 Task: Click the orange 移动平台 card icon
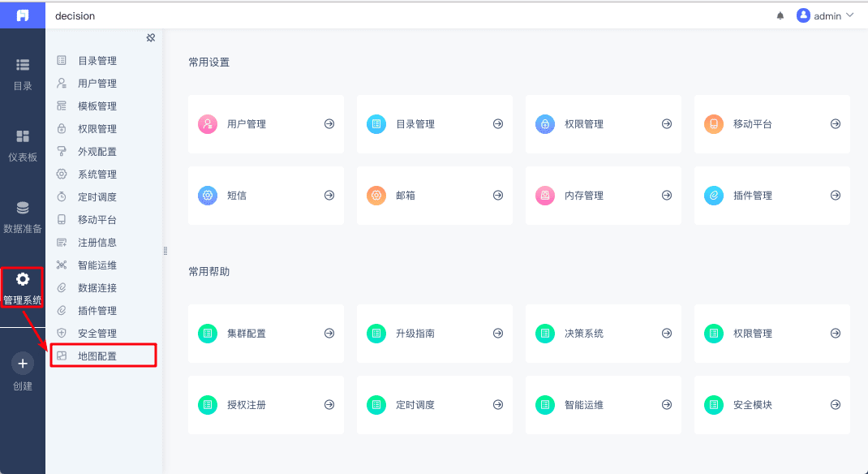[x=714, y=124]
